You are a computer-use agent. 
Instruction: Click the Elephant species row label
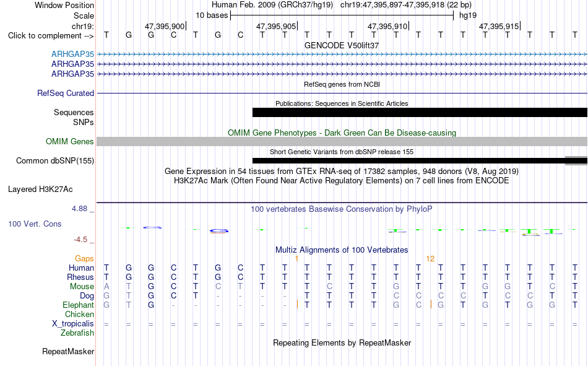click(x=79, y=305)
